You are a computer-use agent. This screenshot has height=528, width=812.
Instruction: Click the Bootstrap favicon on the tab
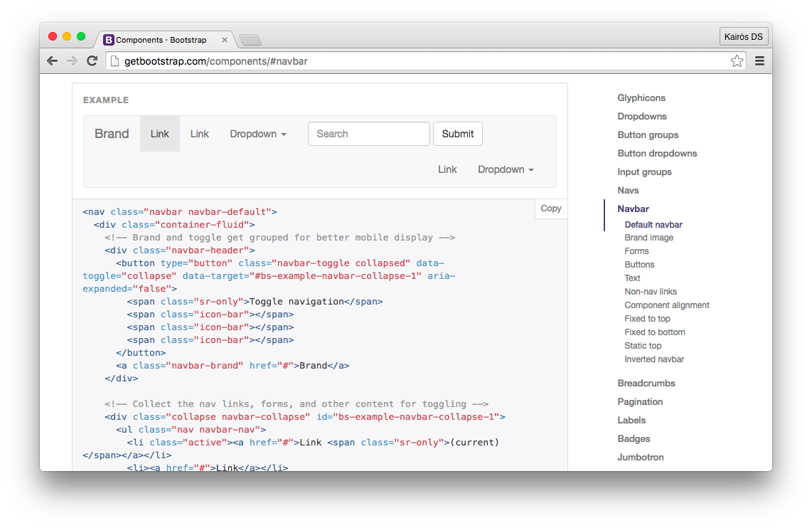coord(108,40)
